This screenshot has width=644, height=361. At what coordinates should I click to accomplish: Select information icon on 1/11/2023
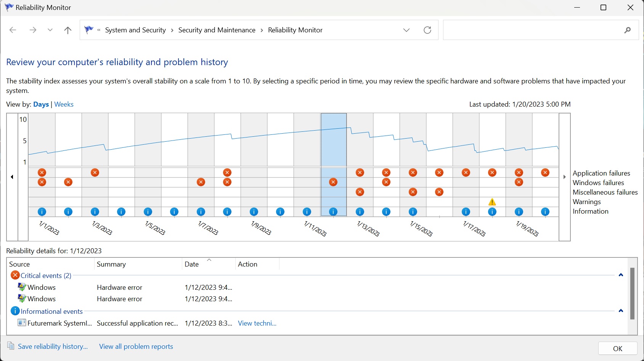click(307, 212)
